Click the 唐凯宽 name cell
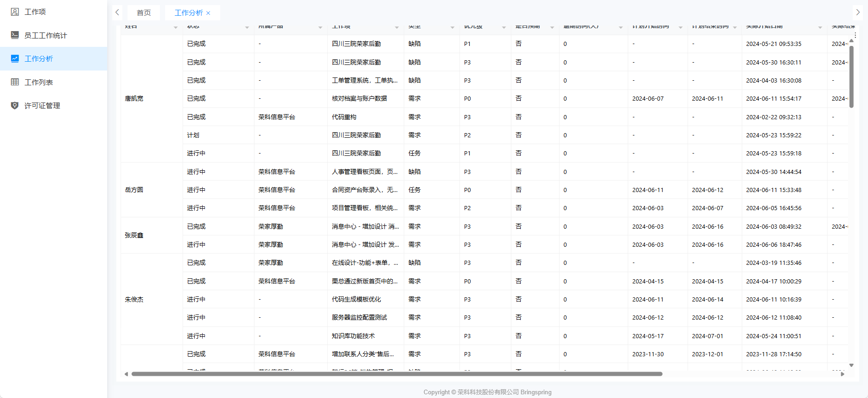The width and height of the screenshot is (868, 398). pos(134,98)
